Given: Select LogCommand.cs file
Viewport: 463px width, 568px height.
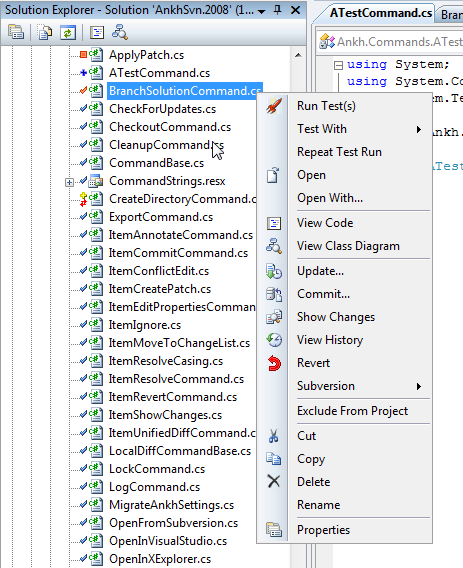Looking at the screenshot, I should coord(155,487).
